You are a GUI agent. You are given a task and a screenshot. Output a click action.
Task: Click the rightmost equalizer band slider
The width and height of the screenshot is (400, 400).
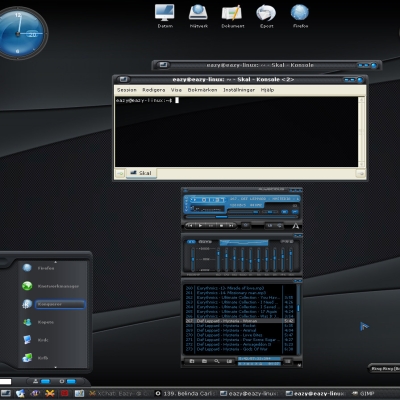(291, 259)
